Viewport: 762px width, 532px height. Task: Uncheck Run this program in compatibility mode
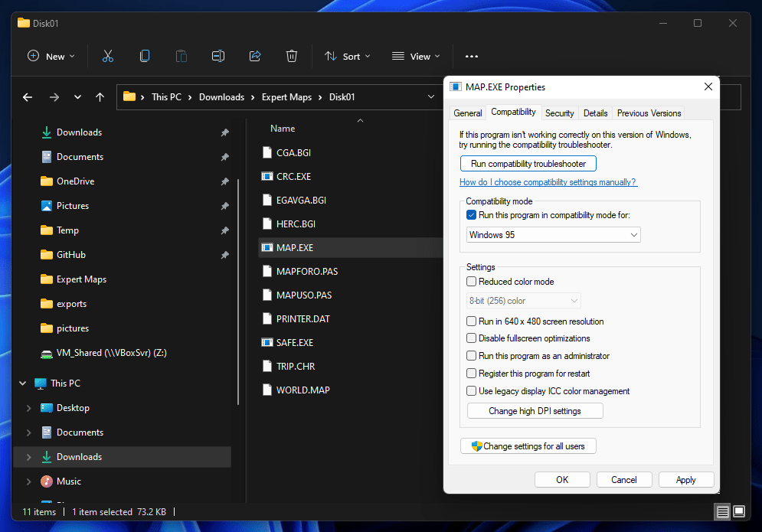[x=472, y=216]
